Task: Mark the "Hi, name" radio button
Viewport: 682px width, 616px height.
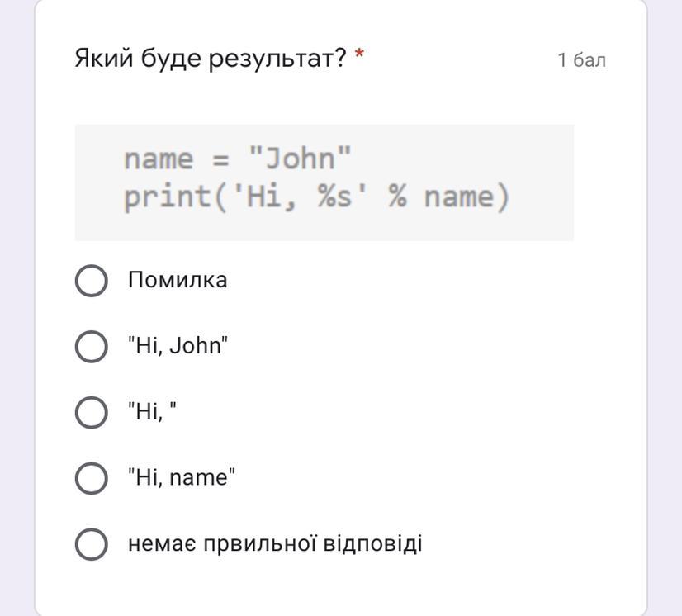Action: (91, 478)
